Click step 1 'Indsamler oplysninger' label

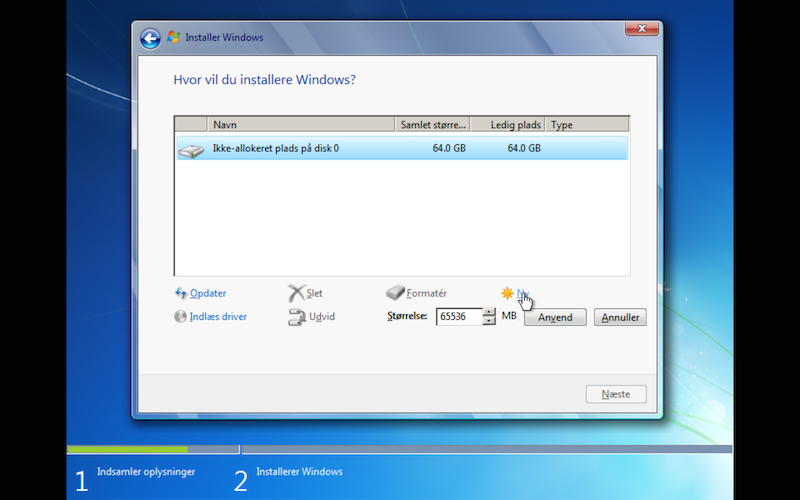(146, 471)
